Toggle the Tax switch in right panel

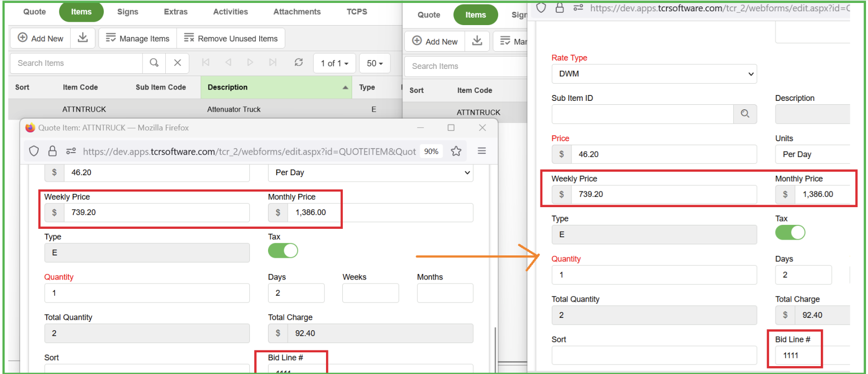pyautogui.click(x=790, y=233)
